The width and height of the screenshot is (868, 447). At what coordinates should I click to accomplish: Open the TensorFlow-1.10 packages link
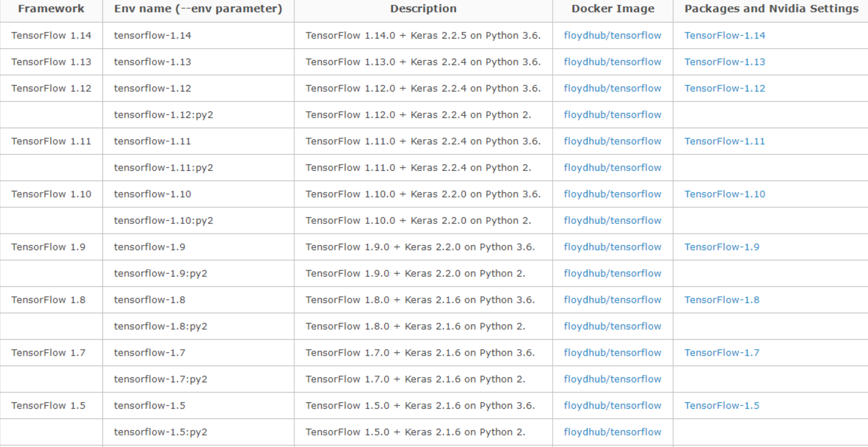coord(725,194)
